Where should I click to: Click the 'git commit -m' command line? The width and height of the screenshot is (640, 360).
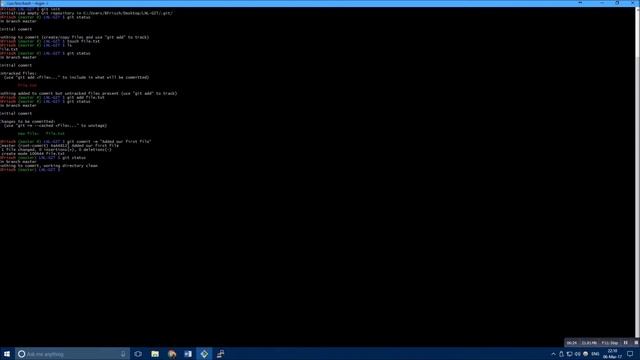click(x=76, y=142)
